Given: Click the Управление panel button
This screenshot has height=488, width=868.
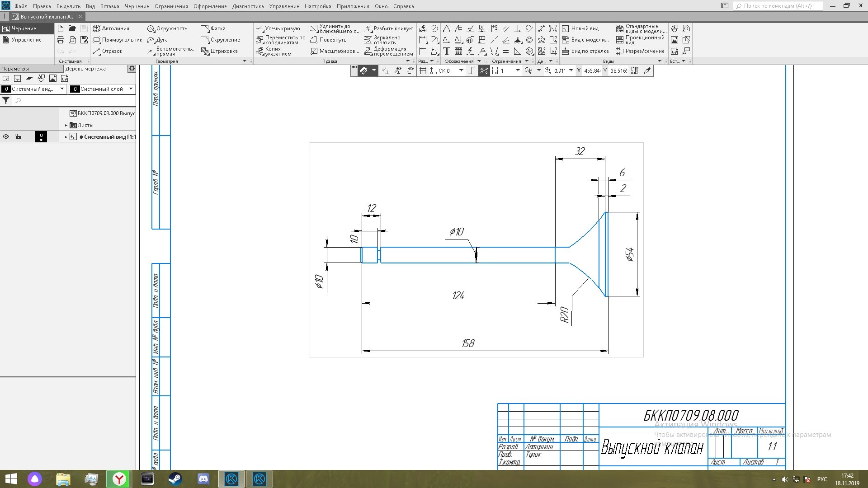Looking at the screenshot, I should (26, 40).
